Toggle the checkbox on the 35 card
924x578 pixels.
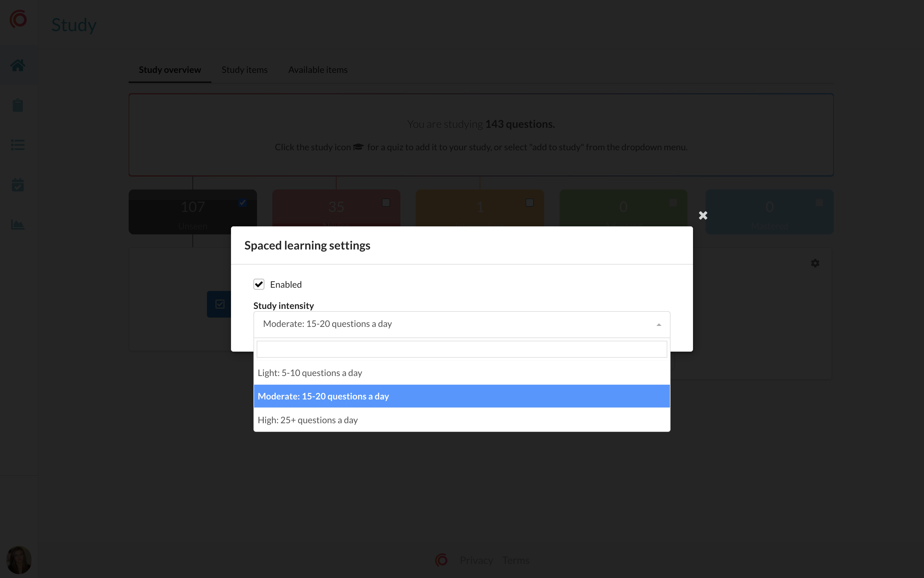[x=386, y=203]
